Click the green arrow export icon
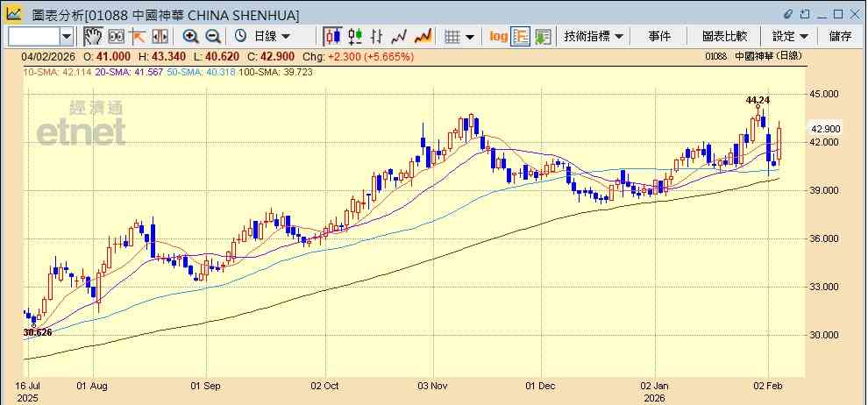Viewport: 868px width, 405px height. point(543,37)
